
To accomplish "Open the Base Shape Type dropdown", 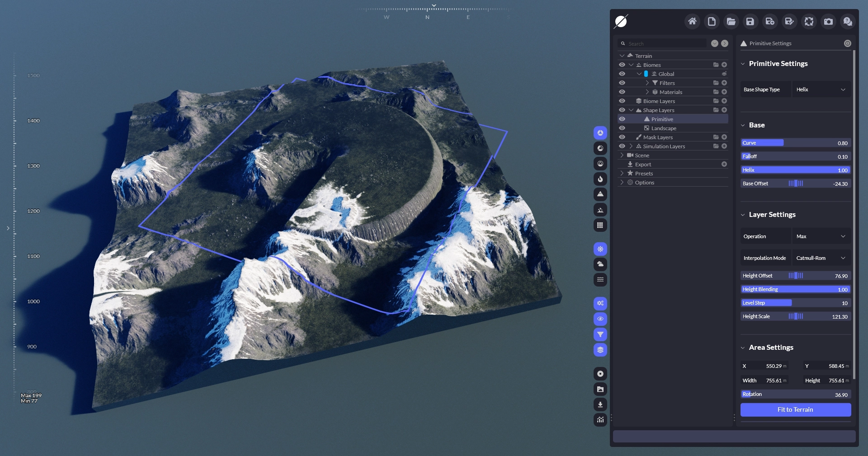I will (821, 89).
